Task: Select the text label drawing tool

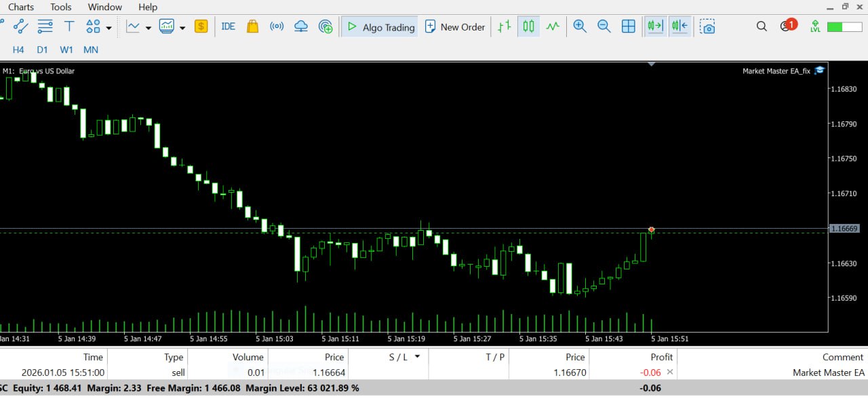Action: pyautogui.click(x=69, y=26)
